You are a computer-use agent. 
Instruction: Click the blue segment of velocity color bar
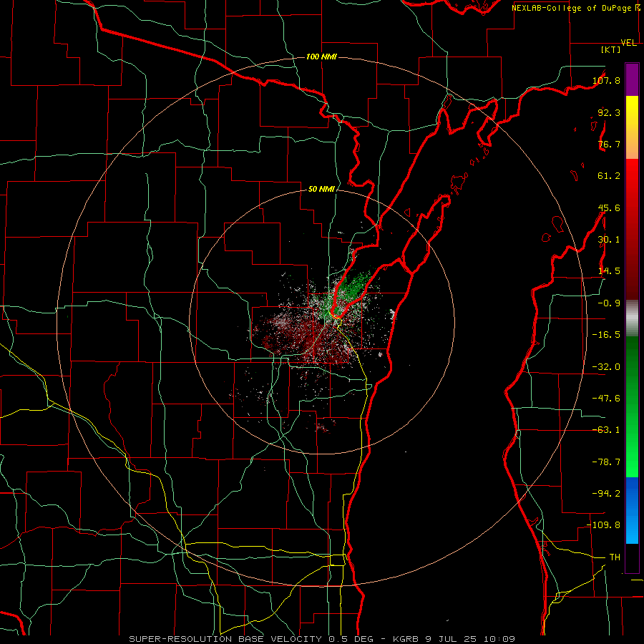point(632,510)
